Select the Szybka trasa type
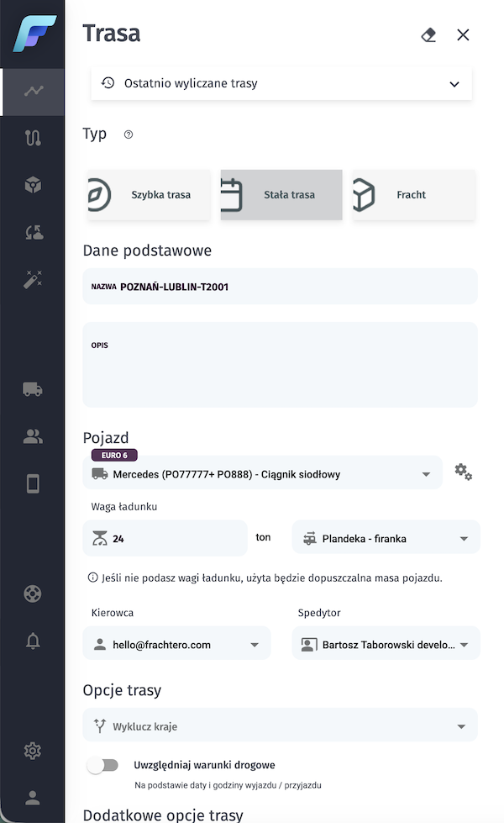This screenshot has width=504, height=823. coord(149,195)
